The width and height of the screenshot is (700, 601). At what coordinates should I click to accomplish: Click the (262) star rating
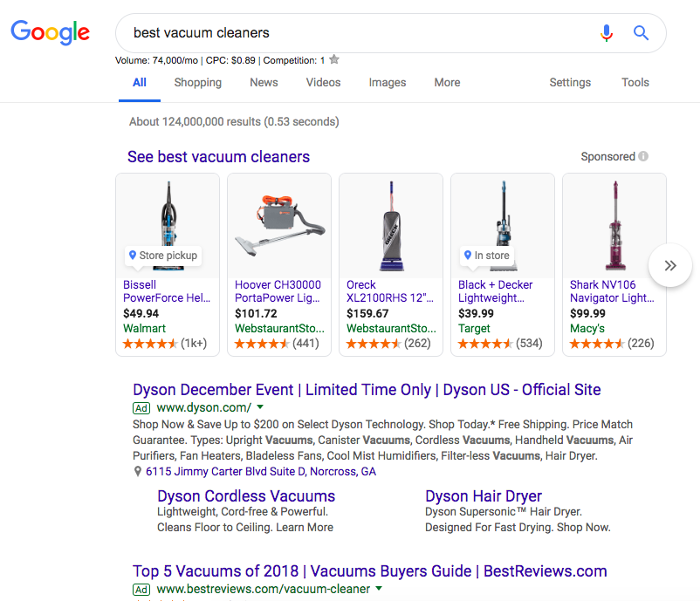pyautogui.click(x=388, y=344)
